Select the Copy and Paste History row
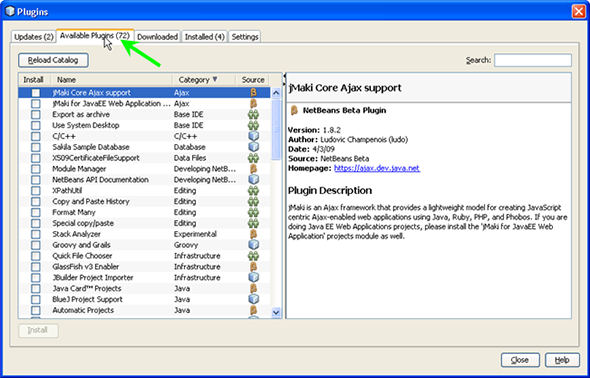 (x=144, y=202)
